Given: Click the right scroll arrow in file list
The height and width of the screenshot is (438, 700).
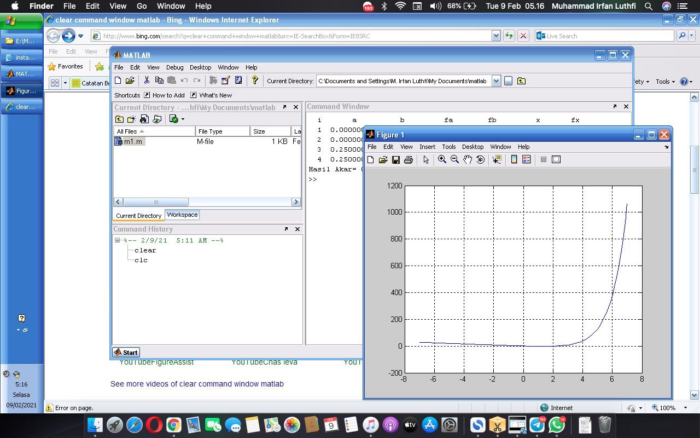Looking at the screenshot, I should tap(296, 202).
